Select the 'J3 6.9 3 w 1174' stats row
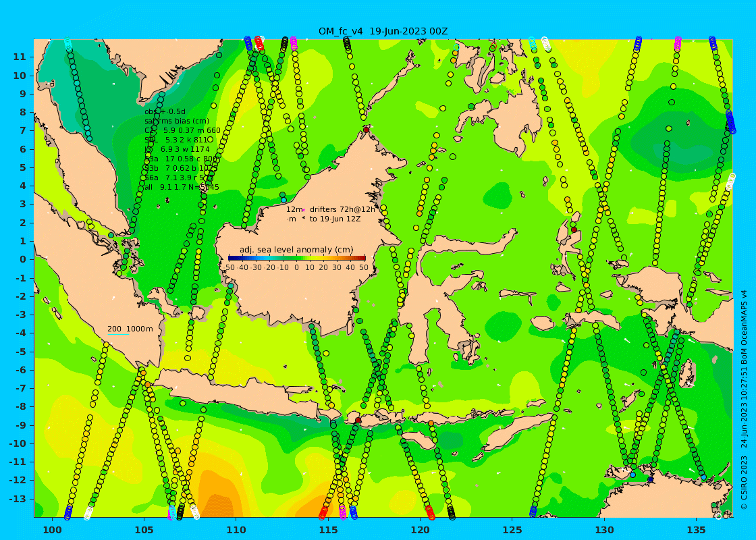The image size is (756, 540). coord(177,149)
